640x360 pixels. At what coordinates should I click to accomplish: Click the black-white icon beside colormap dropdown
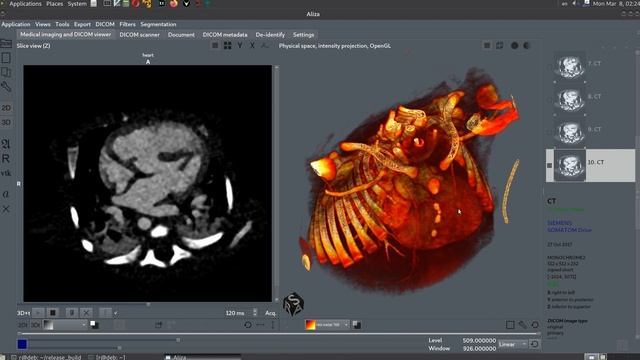pos(357,325)
